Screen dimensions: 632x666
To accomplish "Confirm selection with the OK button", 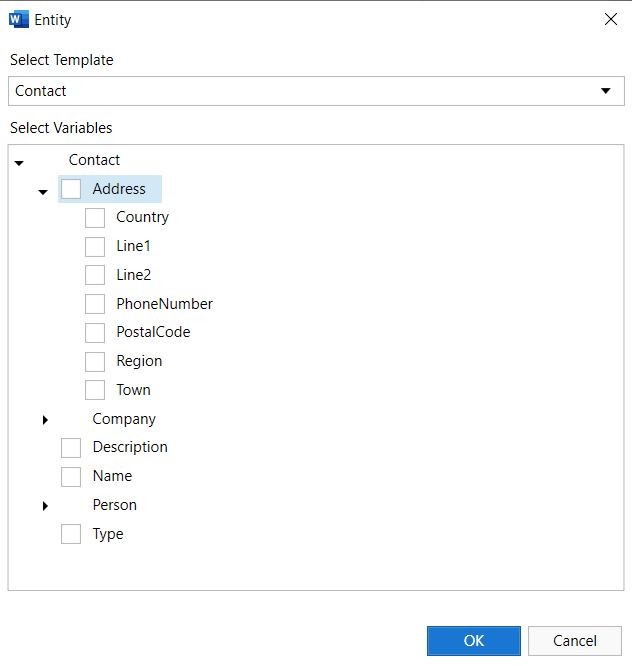I will tap(473, 641).
